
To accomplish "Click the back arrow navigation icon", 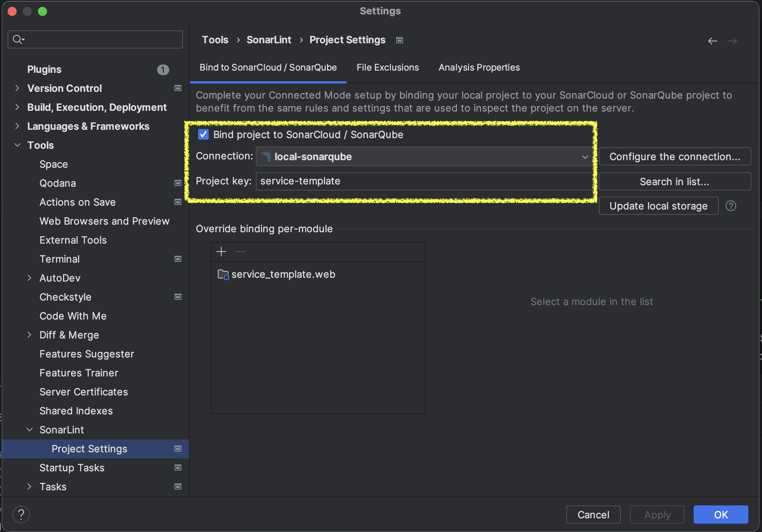I will [712, 41].
